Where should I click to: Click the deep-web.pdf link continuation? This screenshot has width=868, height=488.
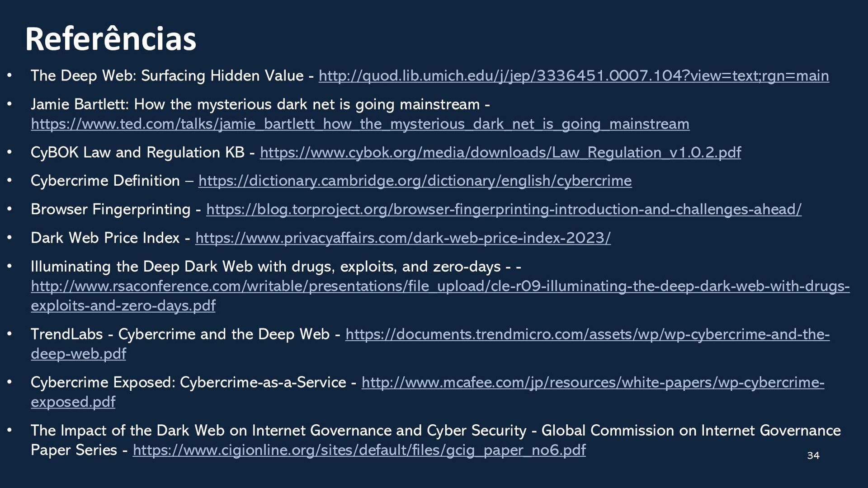78,354
